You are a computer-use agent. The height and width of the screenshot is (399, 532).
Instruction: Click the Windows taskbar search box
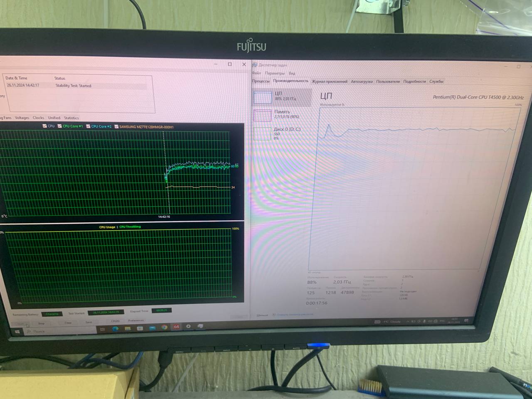(60, 331)
